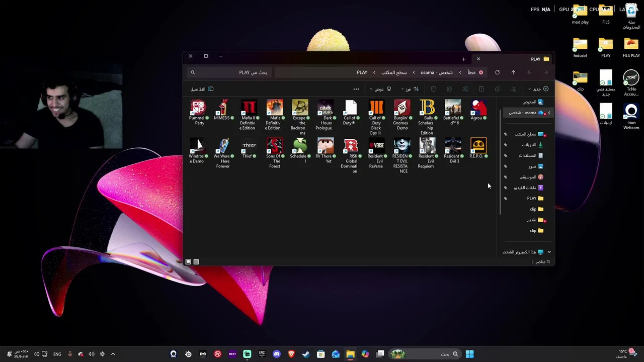Show hidden tray icons chevron on the taskbar
The height and width of the screenshot is (362, 644).
(x=113, y=354)
